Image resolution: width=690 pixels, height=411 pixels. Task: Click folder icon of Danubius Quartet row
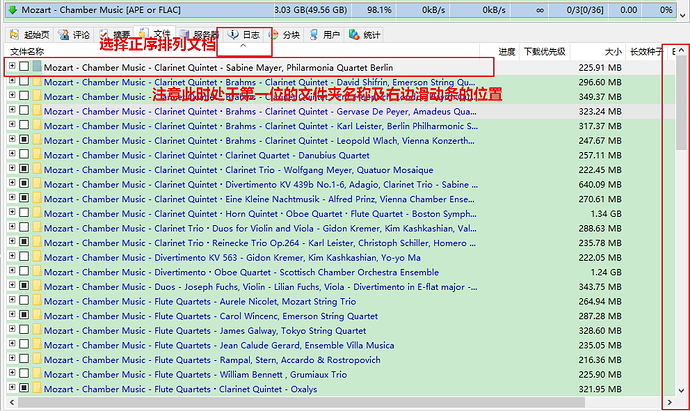tap(37, 154)
